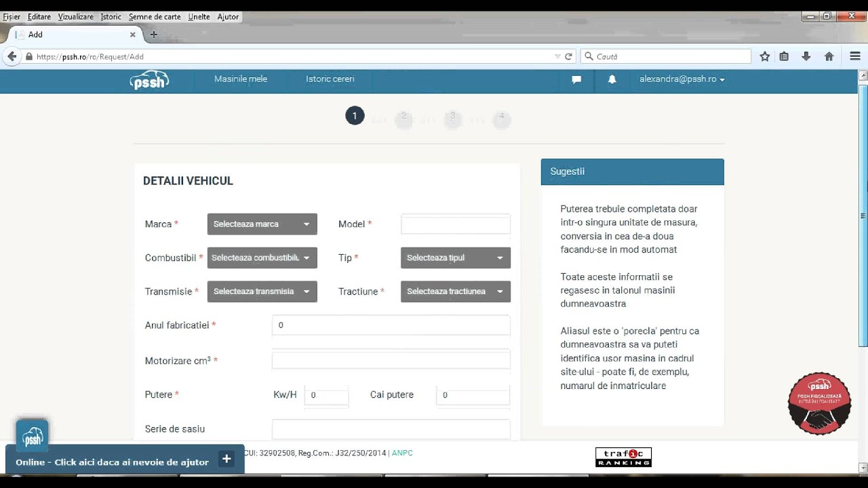Viewport: 868px width, 488px height.
Task: Click the Trafic Ranking badge
Action: click(x=623, y=457)
